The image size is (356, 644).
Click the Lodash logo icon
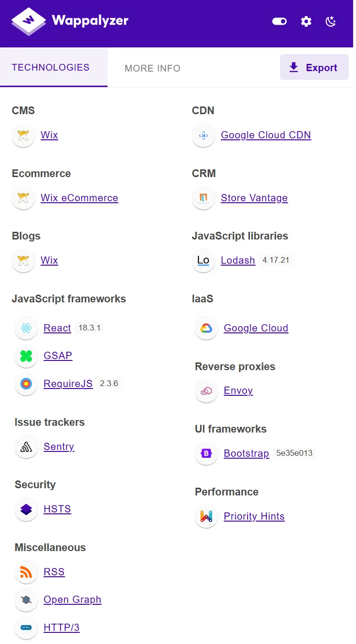click(203, 260)
